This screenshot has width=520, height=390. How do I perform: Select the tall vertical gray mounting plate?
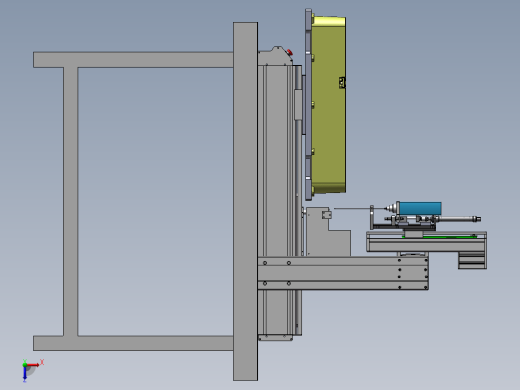pos(245,201)
